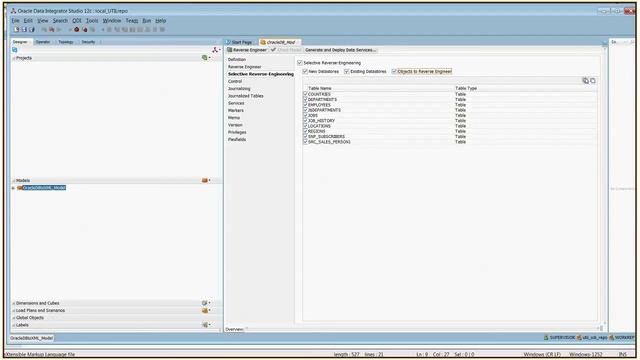Open the Window menu
640x360 pixels.
(112, 20)
